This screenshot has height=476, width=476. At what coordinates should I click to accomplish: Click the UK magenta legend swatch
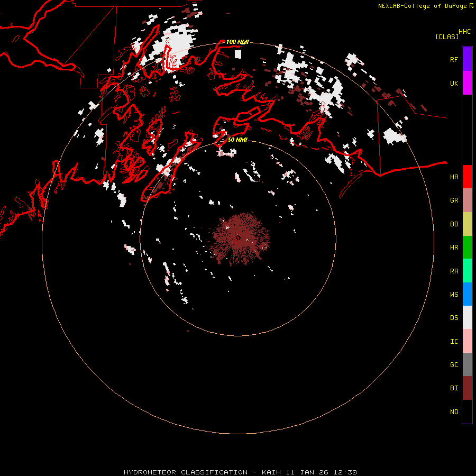point(467,83)
